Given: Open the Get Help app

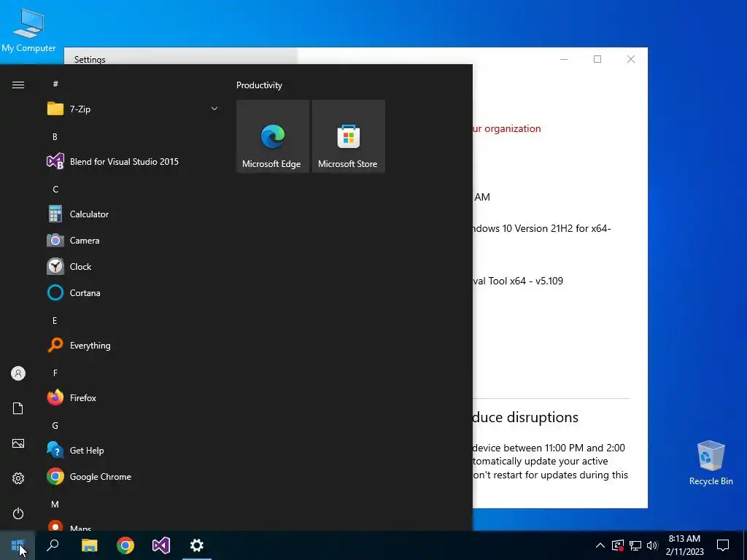Looking at the screenshot, I should point(133,451).
